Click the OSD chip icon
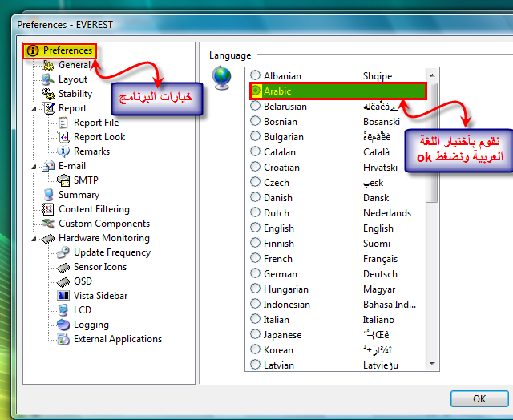 click(63, 282)
